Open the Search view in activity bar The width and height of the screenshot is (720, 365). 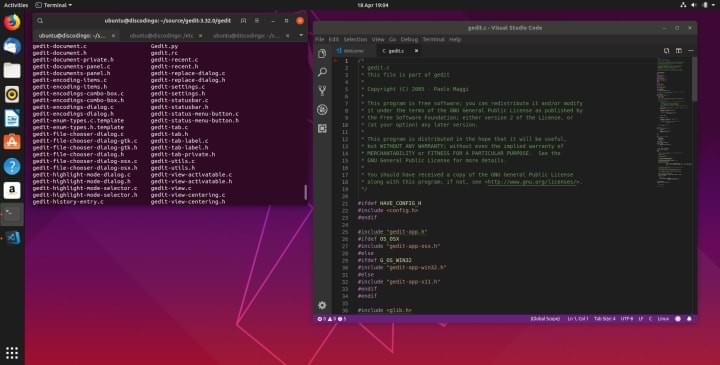click(x=322, y=72)
